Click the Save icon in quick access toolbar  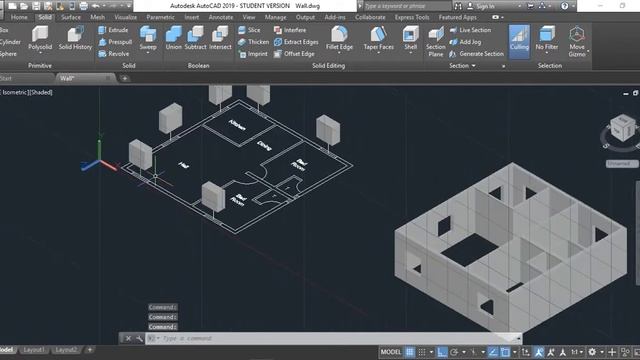(x=36, y=6)
